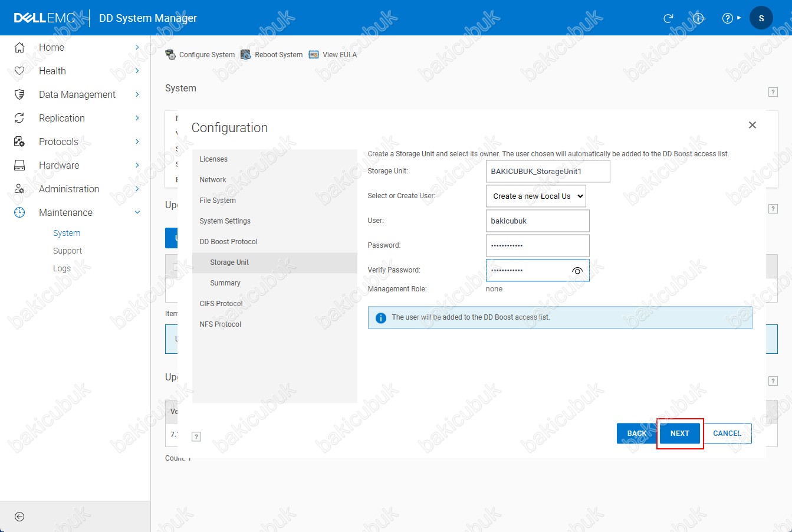Open the user avatar S menu

pyautogui.click(x=761, y=18)
